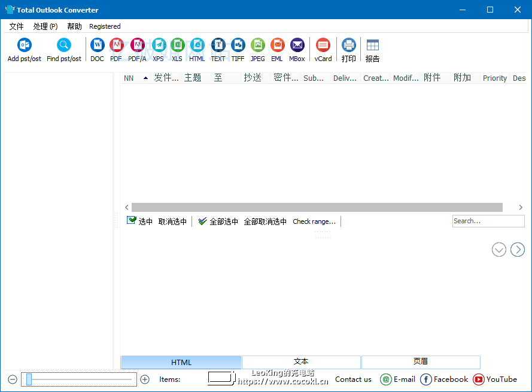Open the 处理 (P) menu
This screenshot has width=532, height=392.
coord(45,26)
